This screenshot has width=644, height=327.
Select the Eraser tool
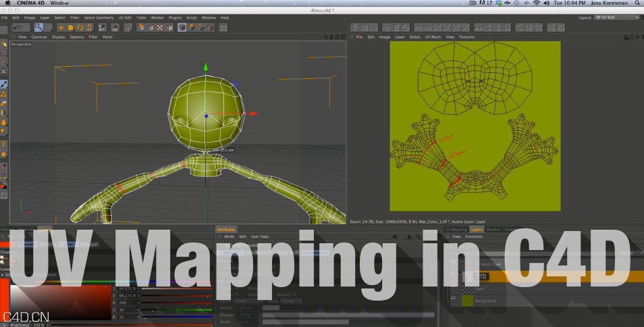coord(3,103)
